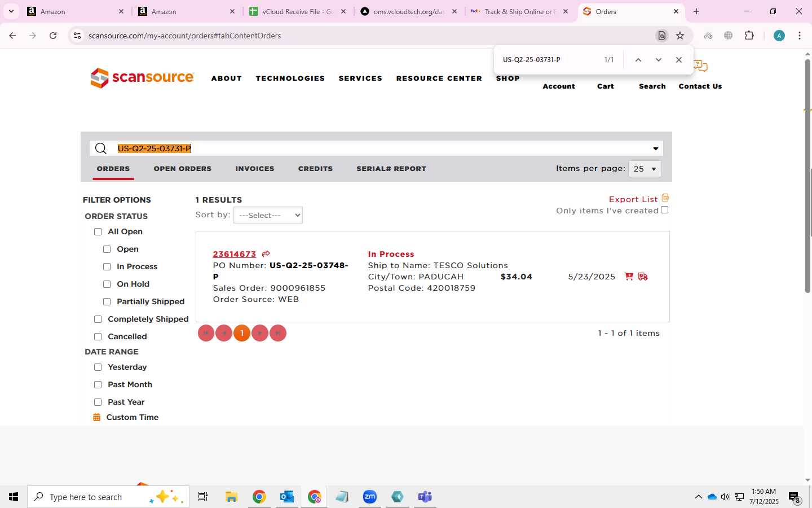Click the calendar icon beside Custom Time
Screen dimensions: 812x508
coord(97,417)
